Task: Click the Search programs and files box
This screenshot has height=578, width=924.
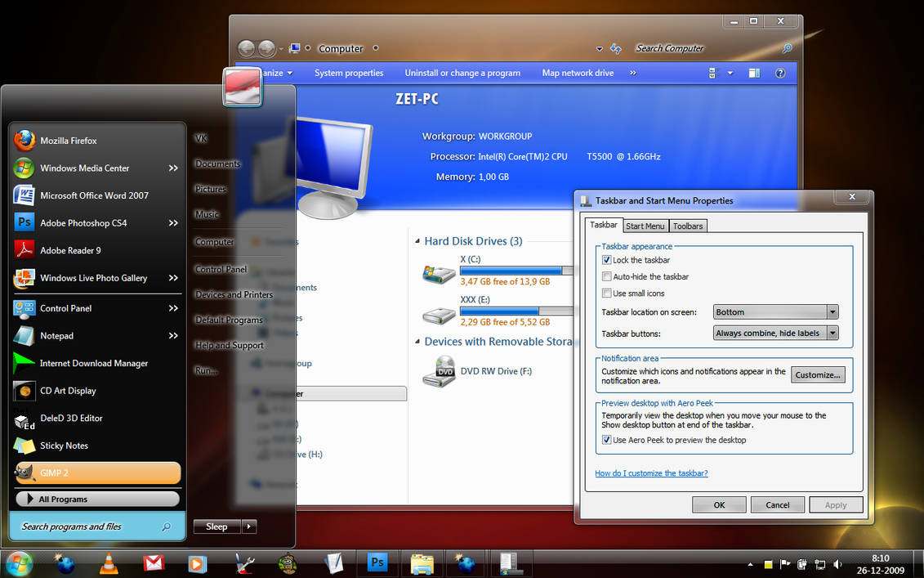Action: tap(97, 526)
